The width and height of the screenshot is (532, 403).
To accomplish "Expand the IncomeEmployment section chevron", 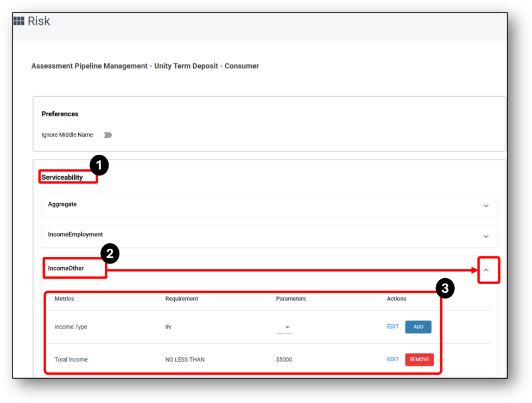I will coord(486,236).
